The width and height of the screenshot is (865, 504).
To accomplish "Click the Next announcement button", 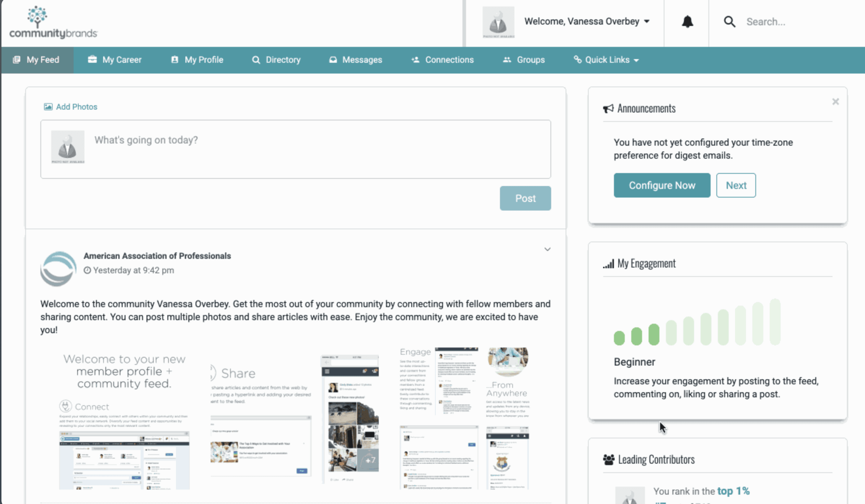I will (736, 185).
